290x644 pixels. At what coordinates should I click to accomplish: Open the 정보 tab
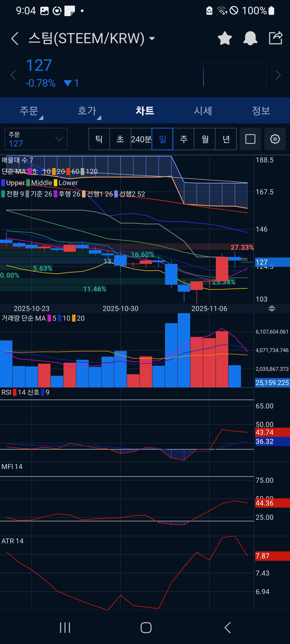(x=261, y=111)
